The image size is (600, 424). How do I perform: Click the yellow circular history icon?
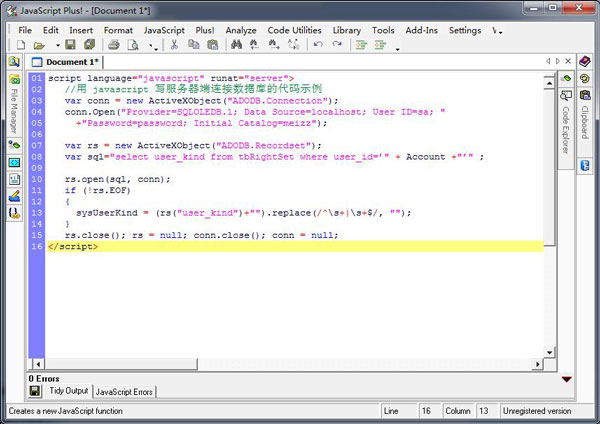tap(585, 78)
